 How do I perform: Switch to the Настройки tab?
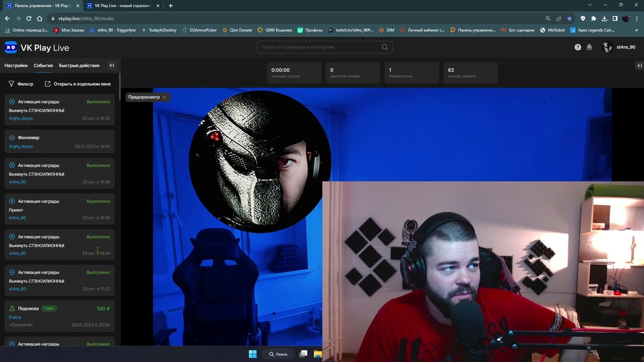(x=16, y=65)
